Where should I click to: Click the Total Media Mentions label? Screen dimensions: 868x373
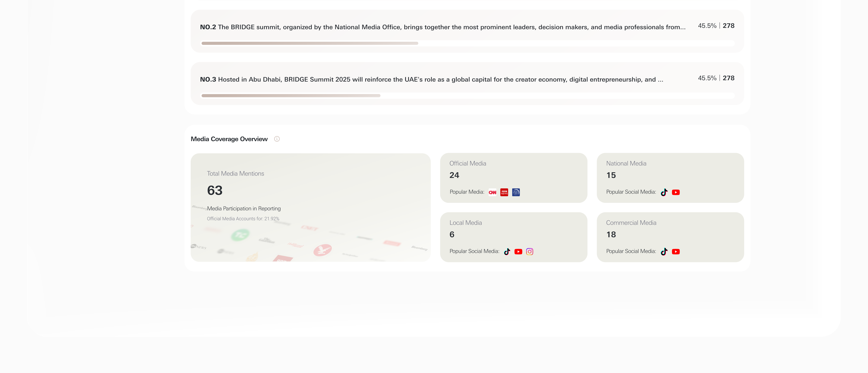tap(235, 173)
